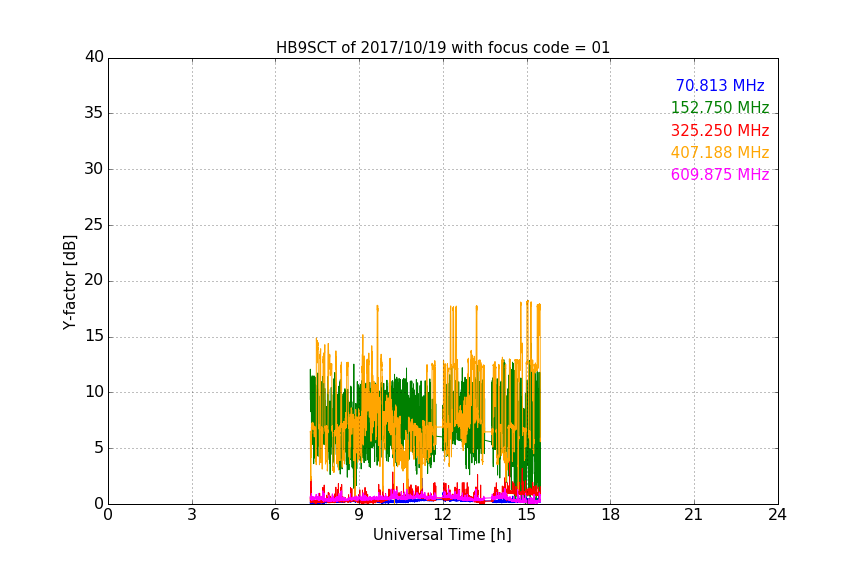The height and width of the screenshot is (576, 864).
Task: Click the 'Y-factor [dB]' axis label
Action: 69,282
